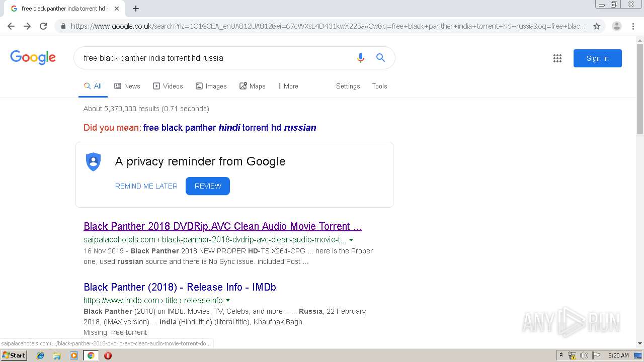This screenshot has width=644, height=362.
Task: Click the suggested 'hindi torrent hd russian' query
Action: (x=230, y=128)
